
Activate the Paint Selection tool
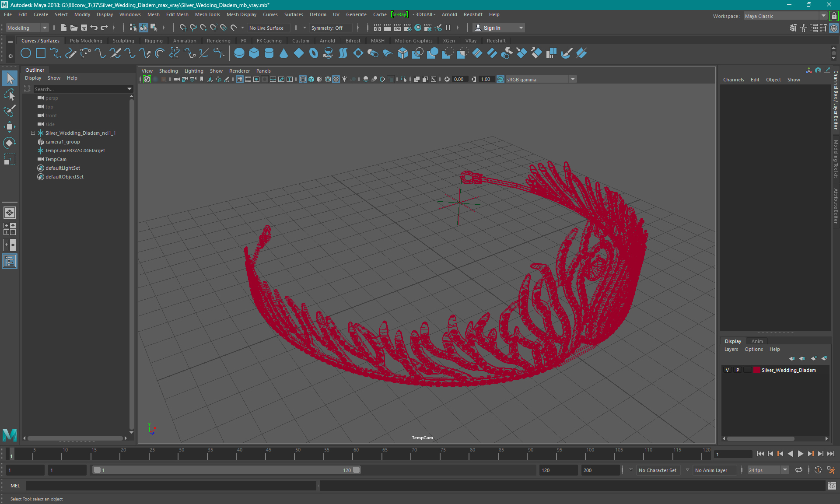pos(10,111)
